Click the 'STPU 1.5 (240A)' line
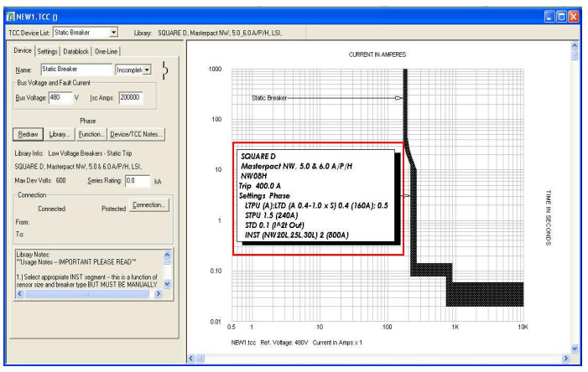Screen dimensions: 588x372 [x=272, y=215]
